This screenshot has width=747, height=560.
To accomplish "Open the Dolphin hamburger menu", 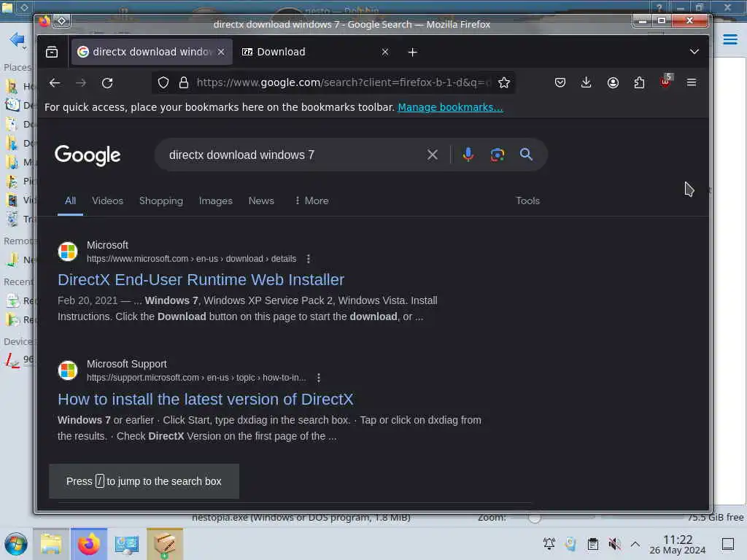I will tap(729, 39).
